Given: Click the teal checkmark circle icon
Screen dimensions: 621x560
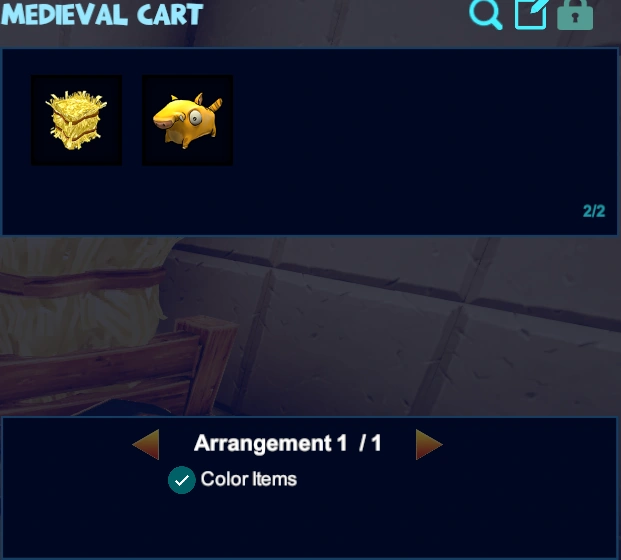Looking at the screenshot, I should [181, 480].
